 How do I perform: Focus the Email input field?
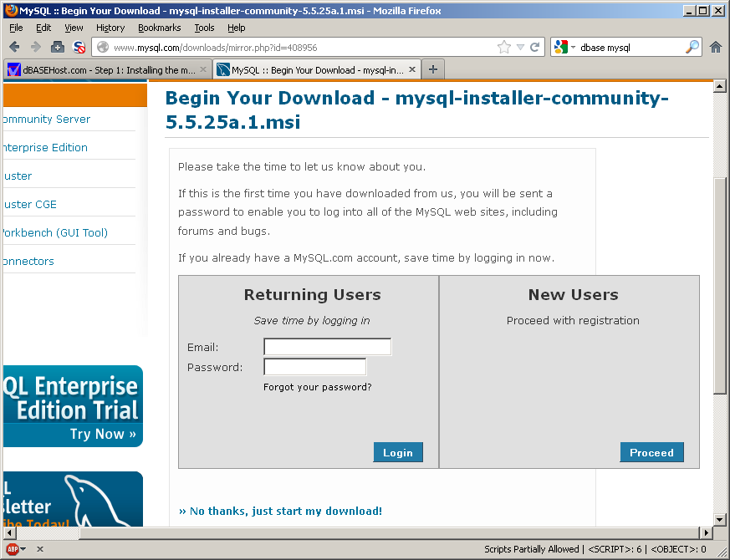coord(327,347)
